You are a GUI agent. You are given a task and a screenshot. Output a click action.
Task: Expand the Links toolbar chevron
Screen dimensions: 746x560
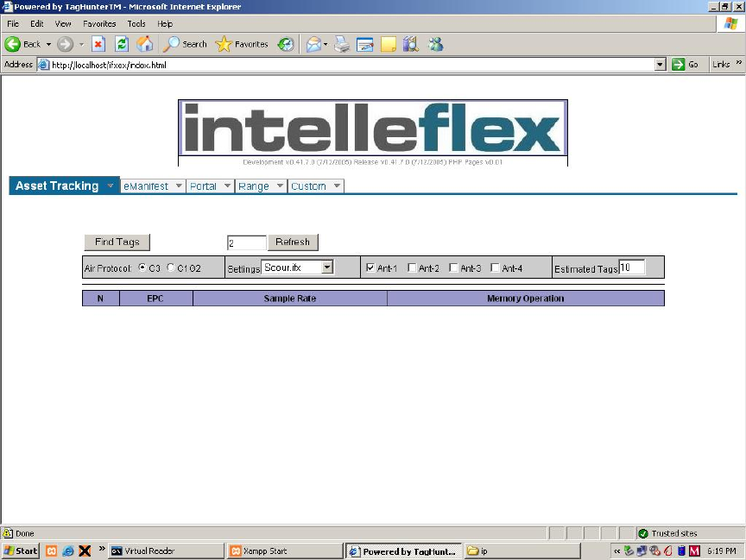(x=738, y=63)
